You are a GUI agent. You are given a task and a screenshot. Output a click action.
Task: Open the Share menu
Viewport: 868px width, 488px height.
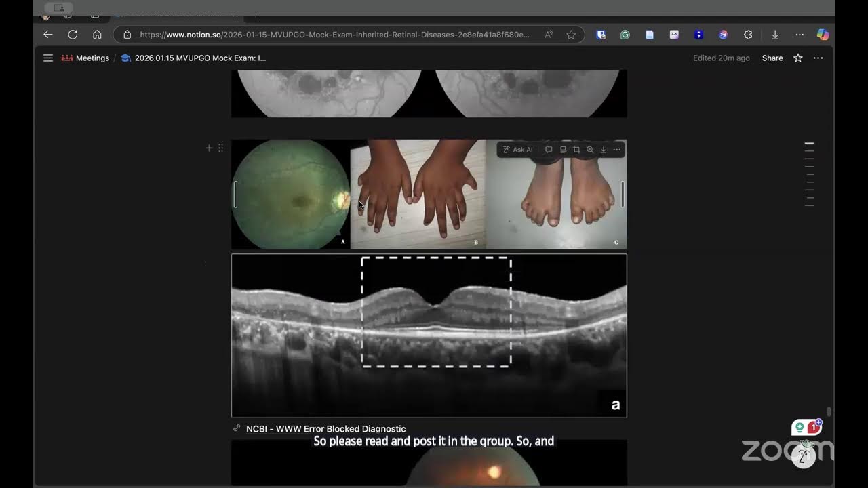pyautogui.click(x=772, y=58)
